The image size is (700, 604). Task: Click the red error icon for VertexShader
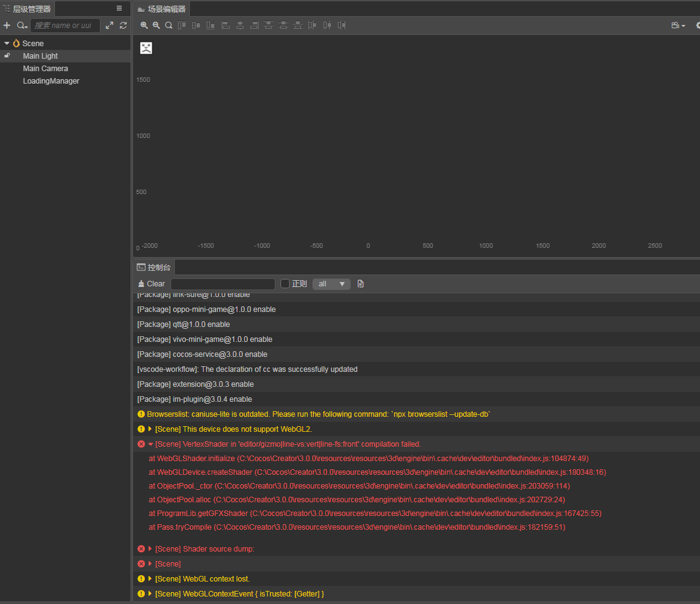pyautogui.click(x=141, y=444)
